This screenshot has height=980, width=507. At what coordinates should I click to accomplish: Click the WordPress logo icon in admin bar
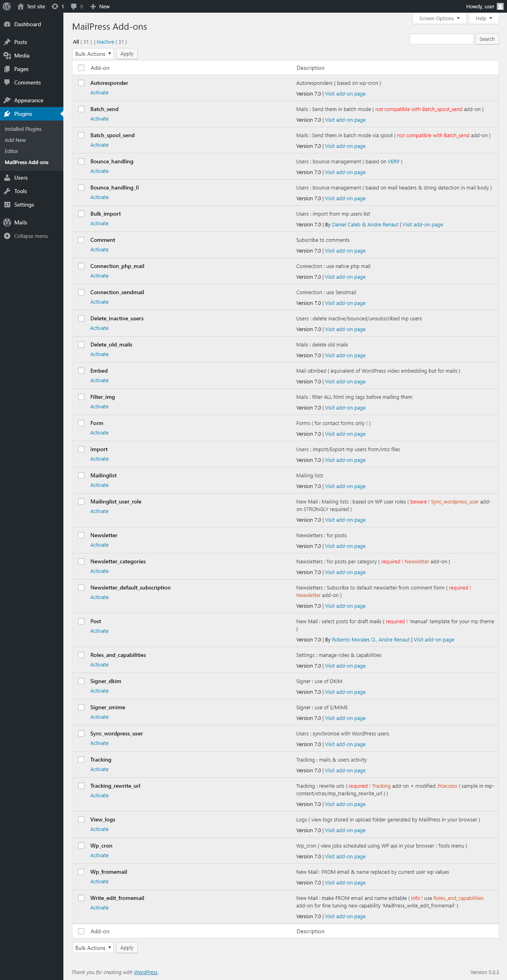(7, 6)
